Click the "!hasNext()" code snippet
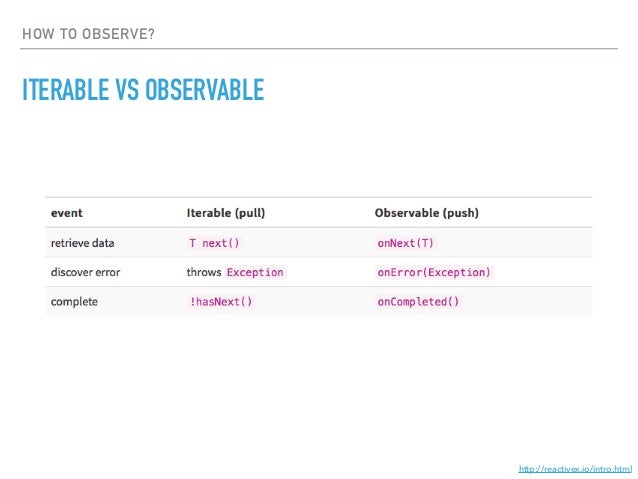This screenshot has width=638, height=479. tap(221, 301)
